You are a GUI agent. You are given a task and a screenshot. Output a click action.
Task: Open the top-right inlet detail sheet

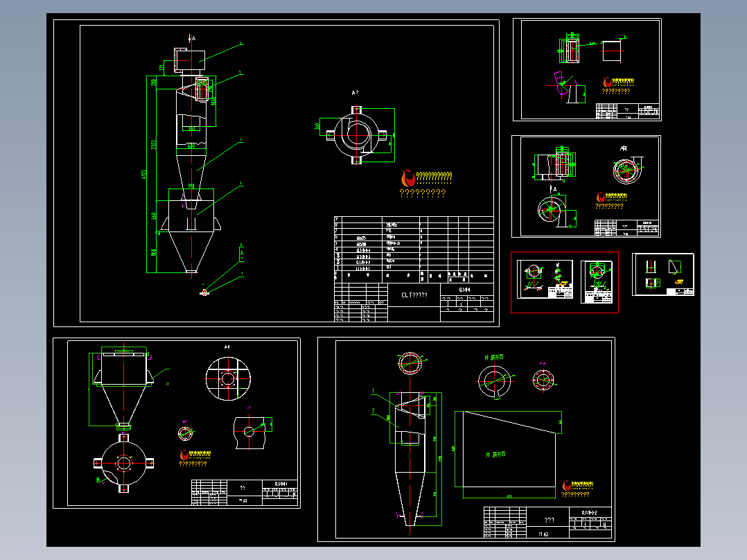[x=587, y=69]
